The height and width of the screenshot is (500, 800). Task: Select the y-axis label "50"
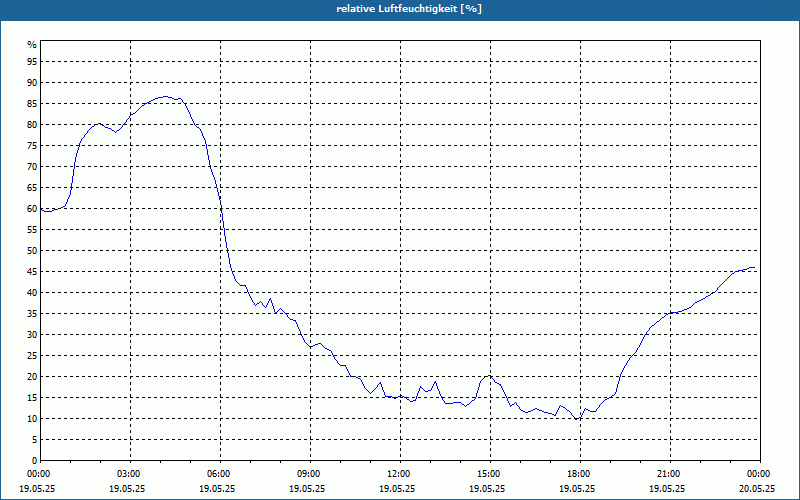(x=32, y=251)
